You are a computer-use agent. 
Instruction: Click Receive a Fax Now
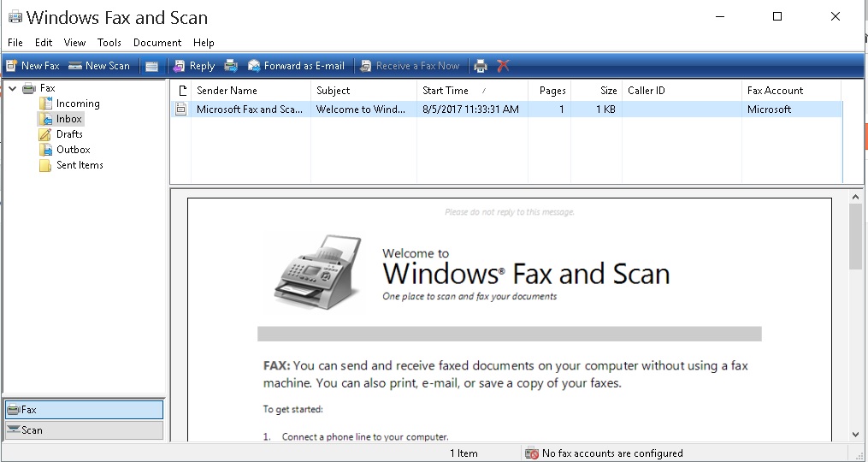pos(410,65)
